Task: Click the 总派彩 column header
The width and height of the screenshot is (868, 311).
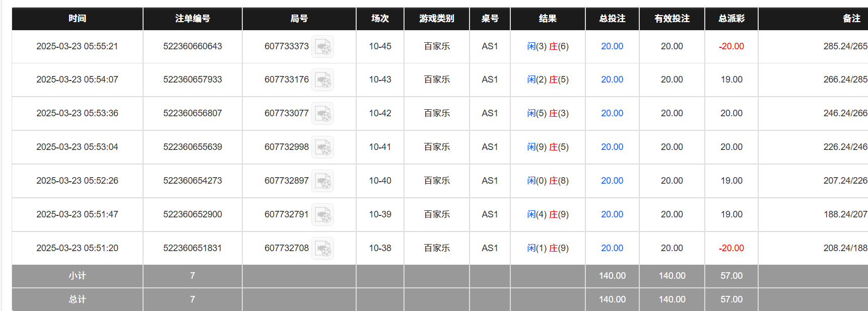Action: pos(731,19)
